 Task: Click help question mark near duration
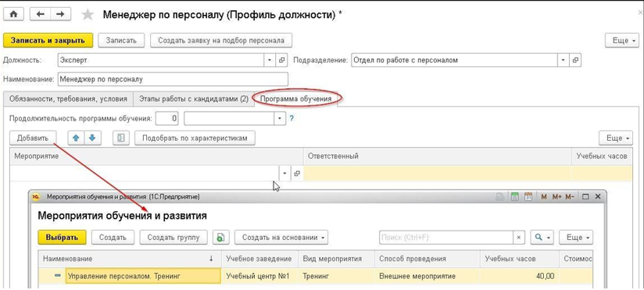[292, 118]
